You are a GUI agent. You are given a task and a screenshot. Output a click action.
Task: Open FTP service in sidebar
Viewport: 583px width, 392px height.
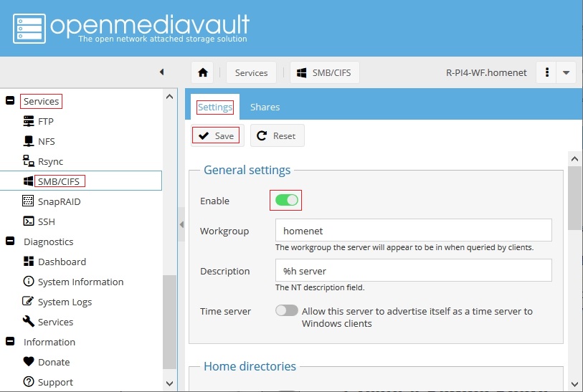point(45,121)
